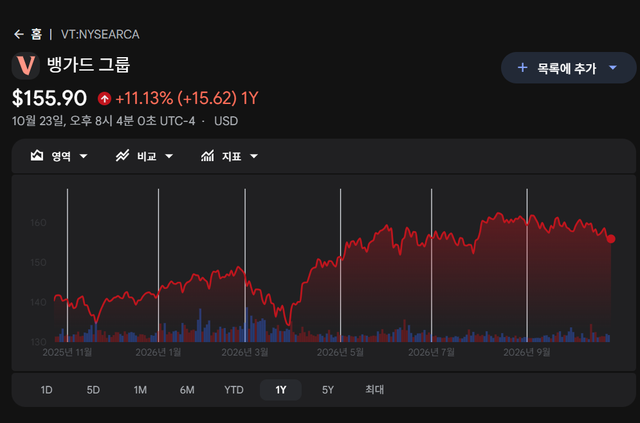Click the 140 y-axis label
The image size is (640, 423).
[38, 303]
